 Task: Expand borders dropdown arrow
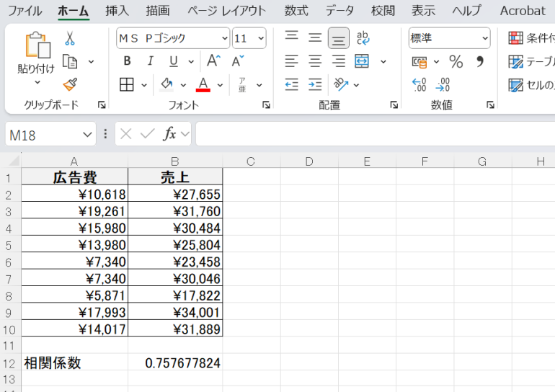[144, 85]
